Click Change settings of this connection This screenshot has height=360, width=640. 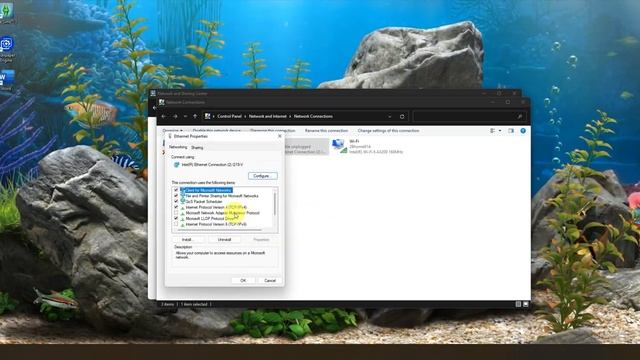(388, 131)
